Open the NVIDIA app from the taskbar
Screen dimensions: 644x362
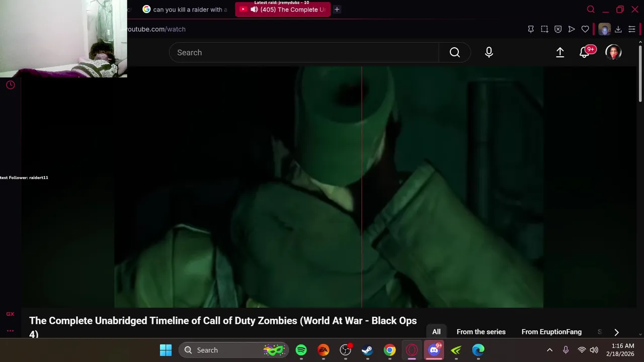click(456, 350)
